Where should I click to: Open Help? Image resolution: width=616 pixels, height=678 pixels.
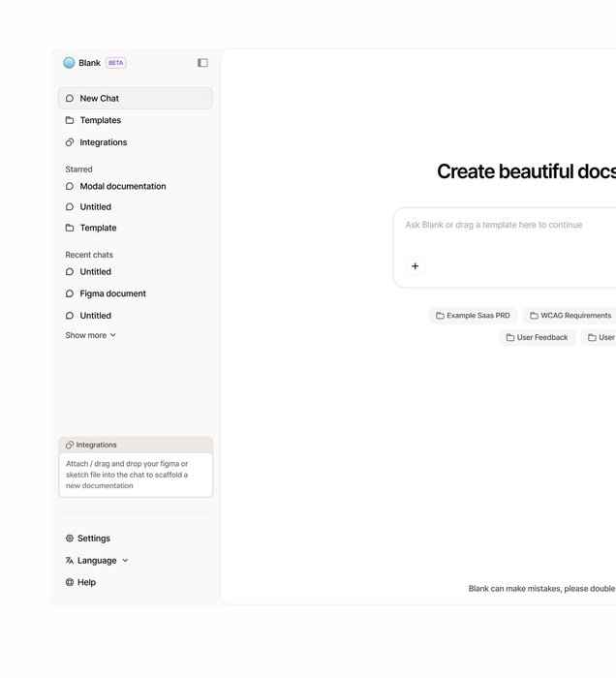click(x=80, y=582)
